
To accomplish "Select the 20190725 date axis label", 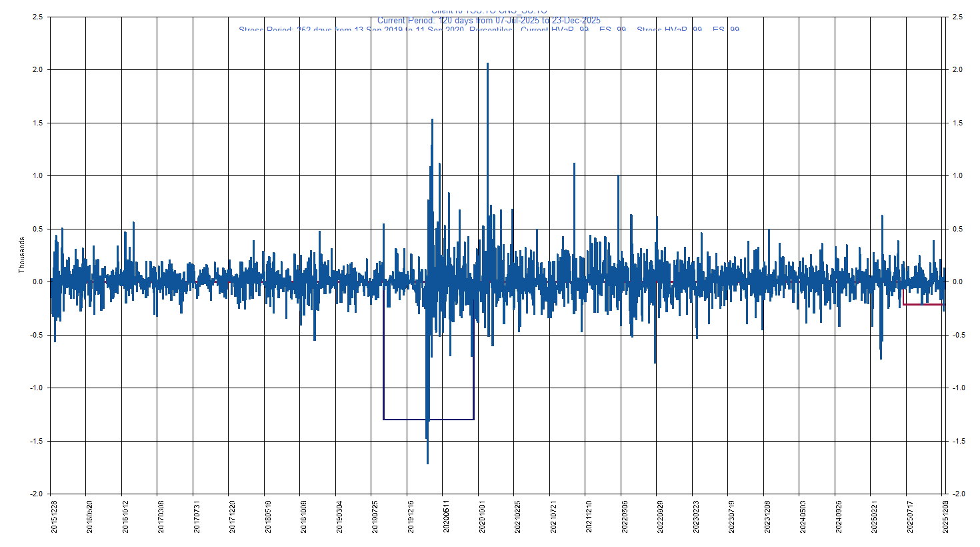I will [x=376, y=518].
